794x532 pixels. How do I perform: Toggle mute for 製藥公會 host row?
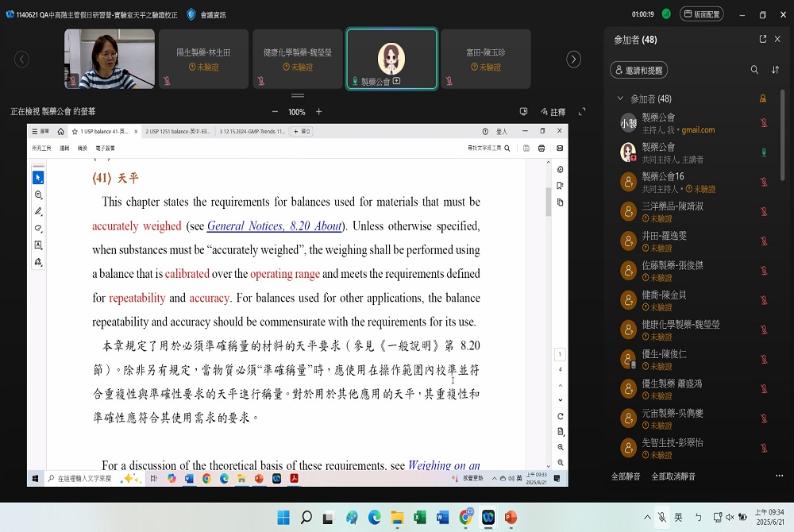click(764, 122)
